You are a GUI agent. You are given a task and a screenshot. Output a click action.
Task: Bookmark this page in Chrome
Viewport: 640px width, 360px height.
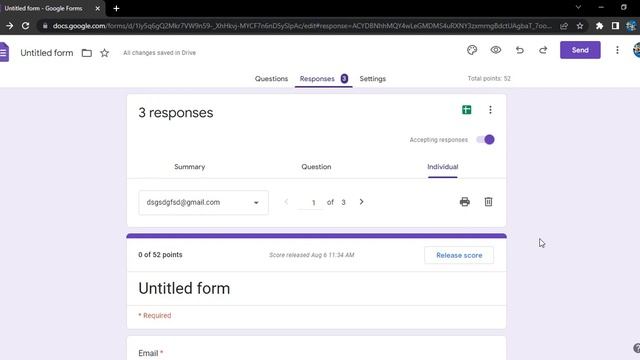[580, 26]
